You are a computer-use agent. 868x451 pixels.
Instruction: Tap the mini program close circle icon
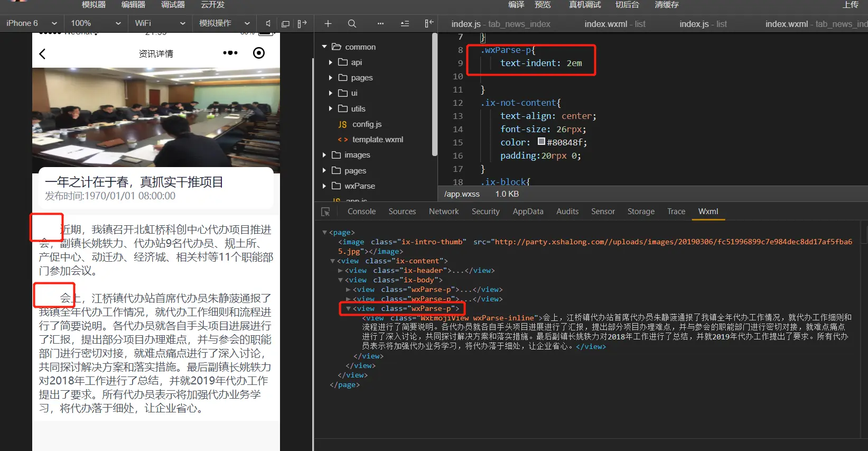pyautogui.click(x=259, y=53)
